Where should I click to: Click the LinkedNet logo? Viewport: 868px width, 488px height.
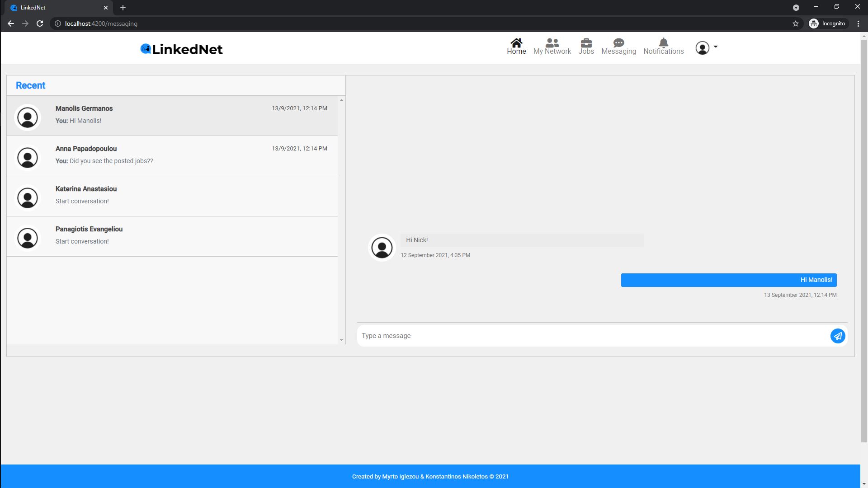tap(181, 49)
